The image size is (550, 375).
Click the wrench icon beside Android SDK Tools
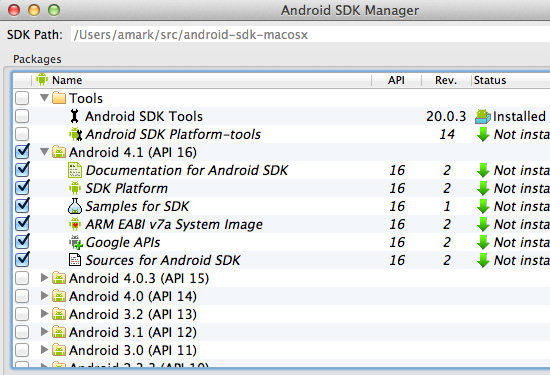click(x=74, y=116)
